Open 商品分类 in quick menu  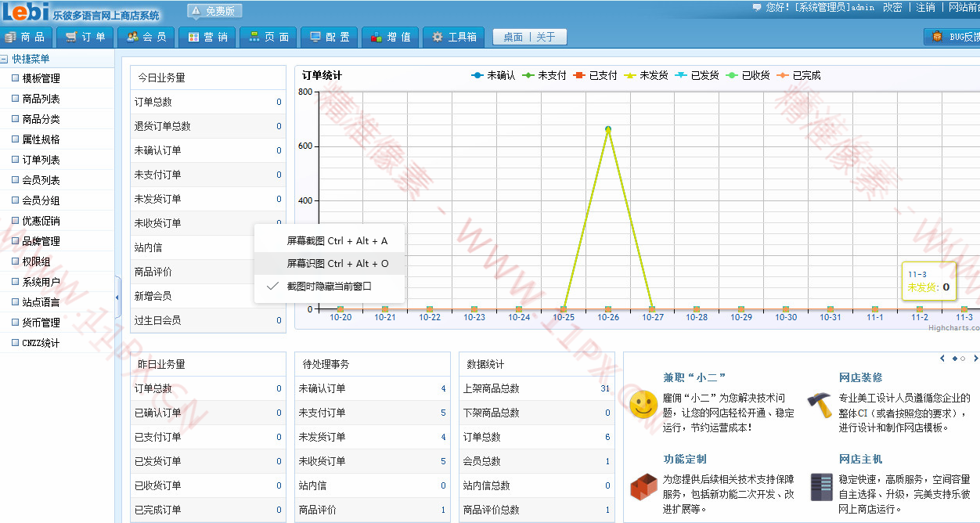point(41,119)
